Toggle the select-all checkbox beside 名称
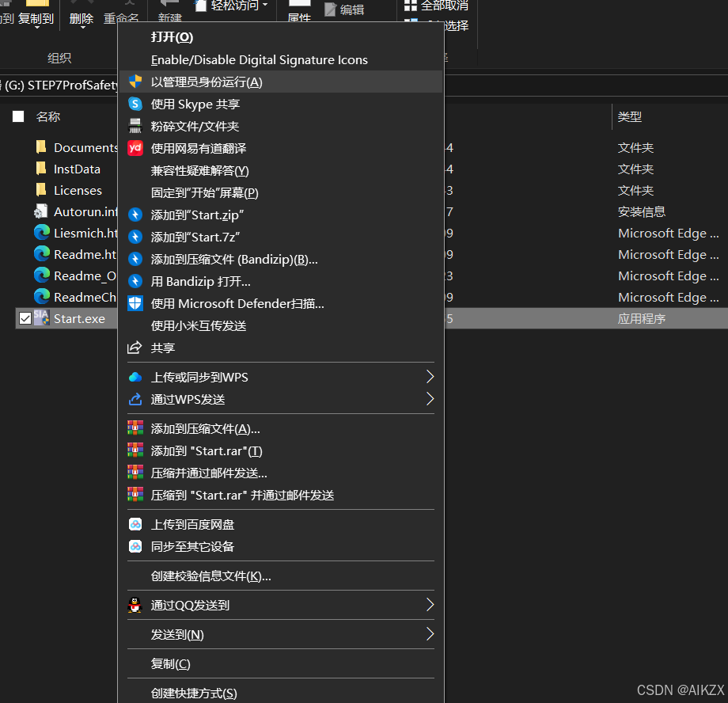 click(x=18, y=116)
